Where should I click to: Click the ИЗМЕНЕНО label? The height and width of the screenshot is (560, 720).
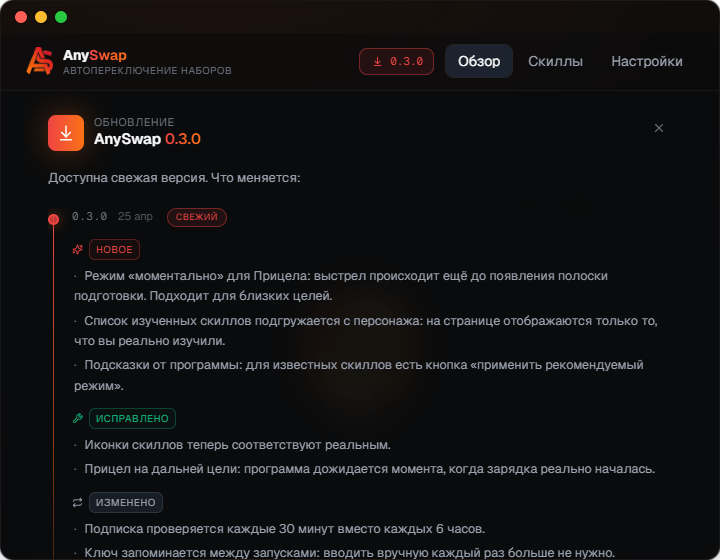click(x=126, y=503)
